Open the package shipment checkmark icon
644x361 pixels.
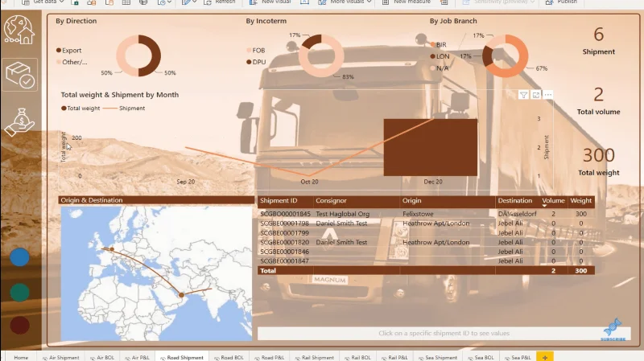[x=19, y=75]
